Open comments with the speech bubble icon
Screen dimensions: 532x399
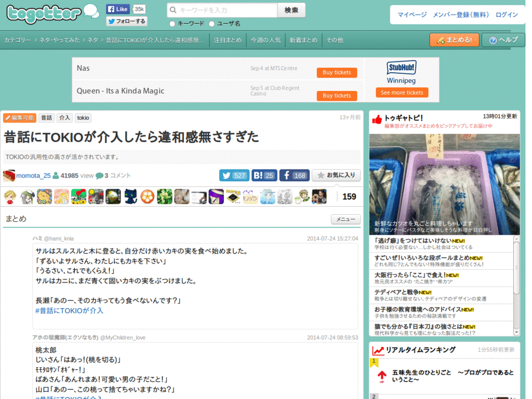click(x=99, y=175)
